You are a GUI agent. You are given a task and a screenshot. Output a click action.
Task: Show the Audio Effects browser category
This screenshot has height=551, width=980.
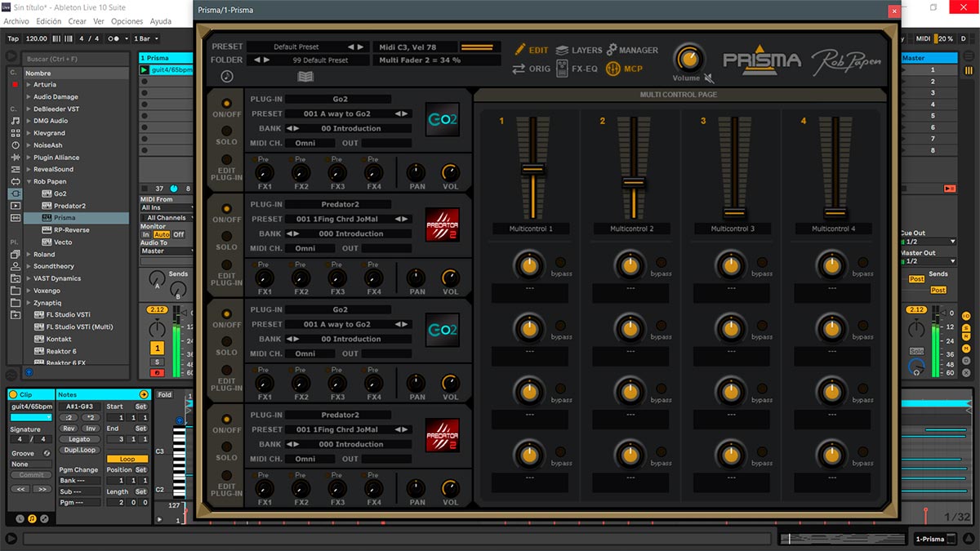(15, 157)
